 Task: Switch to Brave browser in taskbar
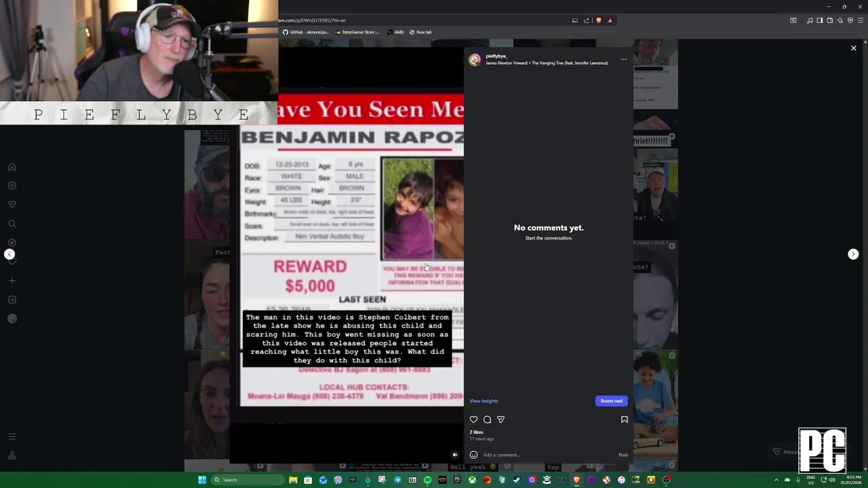pos(576,480)
